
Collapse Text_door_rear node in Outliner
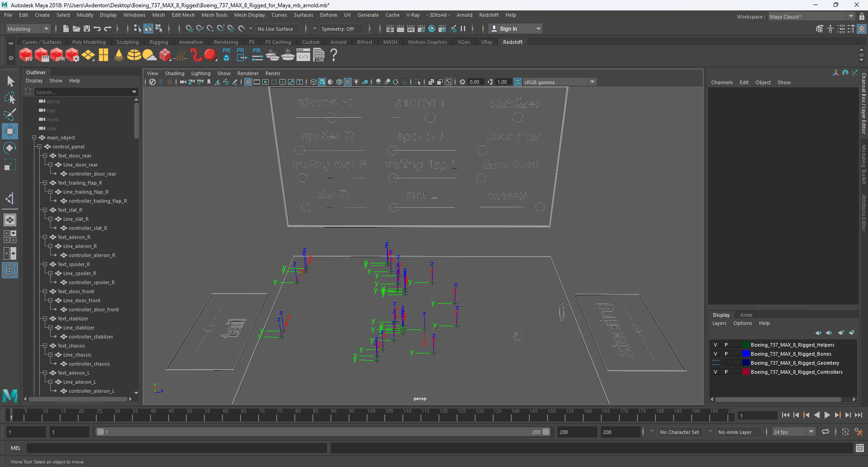[45, 156]
